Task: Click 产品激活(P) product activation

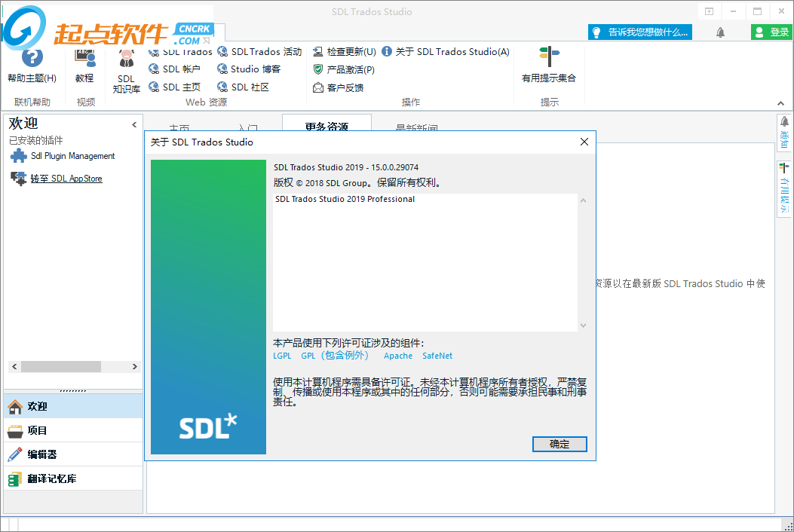Action: pyautogui.click(x=344, y=69)
